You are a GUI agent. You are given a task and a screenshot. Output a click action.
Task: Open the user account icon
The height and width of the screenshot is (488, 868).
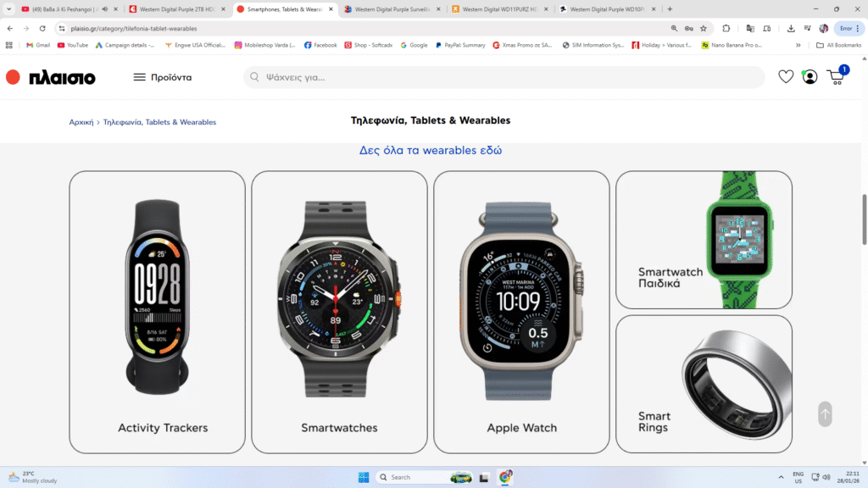[810, 77]
